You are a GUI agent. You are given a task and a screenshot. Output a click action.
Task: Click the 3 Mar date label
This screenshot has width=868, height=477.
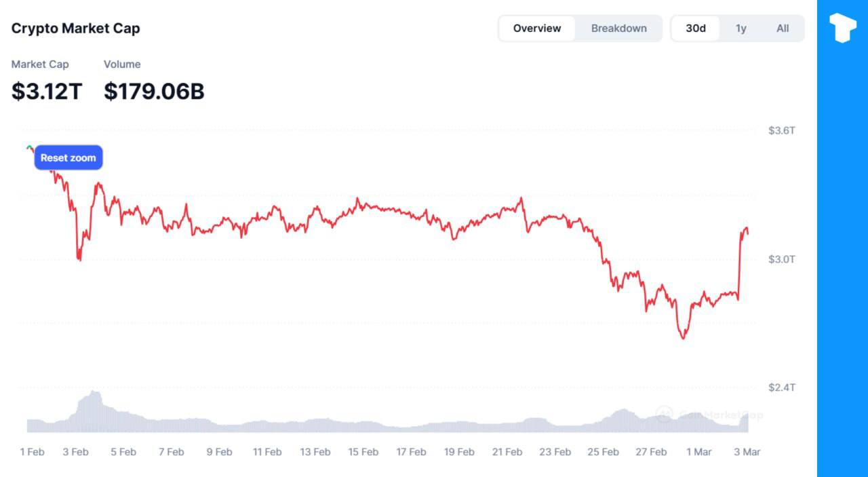pyautogui.click(x=747, y=452)
